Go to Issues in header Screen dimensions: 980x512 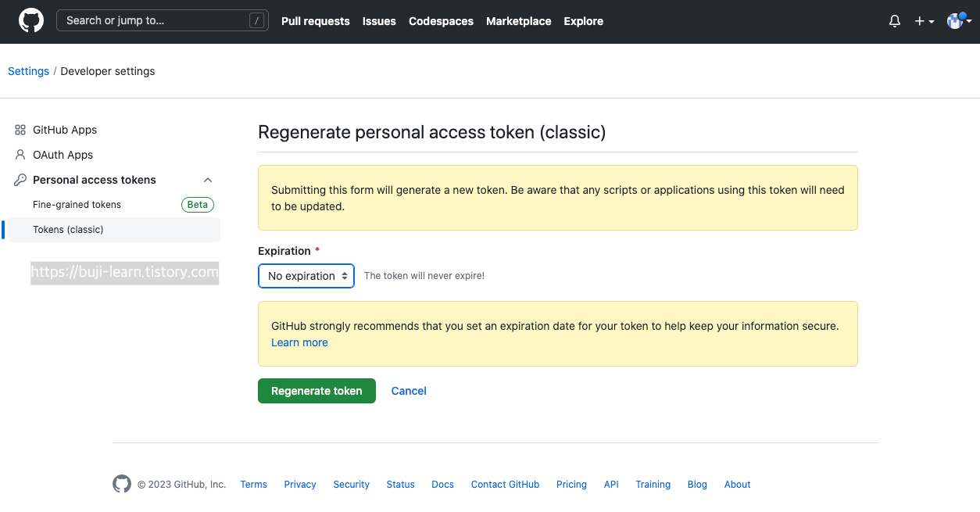pyautogui.click(x=379, y=21)
